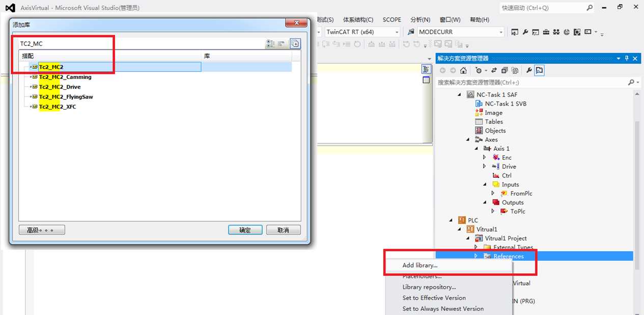Click the TC2_MC search field in dialog
644x315 pixels.
point(142,44)
